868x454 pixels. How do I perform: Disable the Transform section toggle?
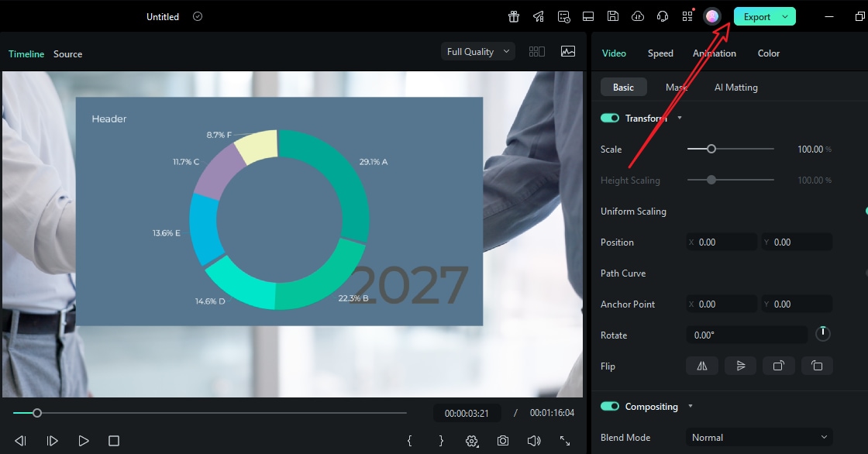click(610, 118)
